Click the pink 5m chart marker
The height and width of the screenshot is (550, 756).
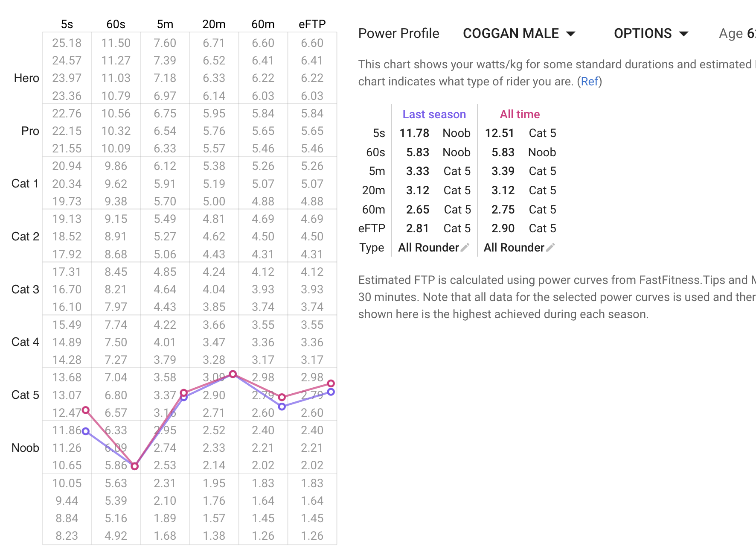[x=184, y=392]
